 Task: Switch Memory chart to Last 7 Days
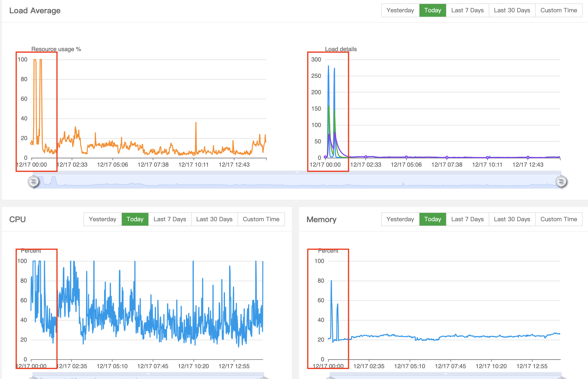tap(467, 219)
